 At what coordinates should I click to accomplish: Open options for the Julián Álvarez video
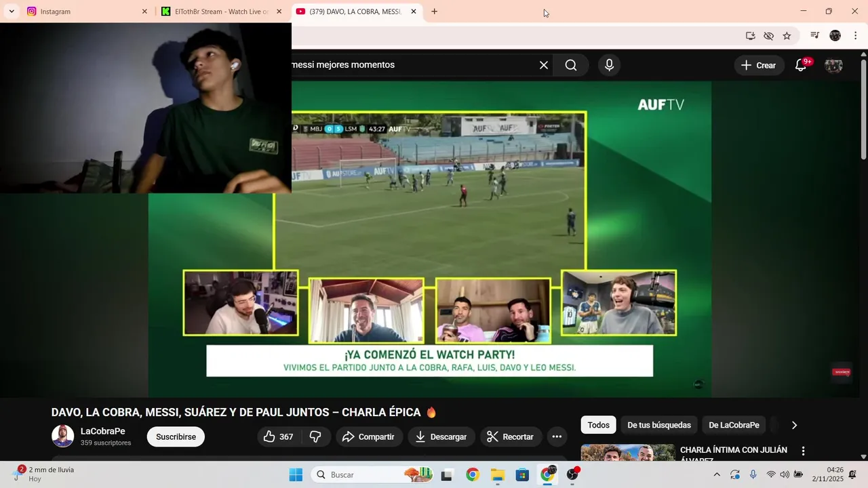[x=804, y=451]
